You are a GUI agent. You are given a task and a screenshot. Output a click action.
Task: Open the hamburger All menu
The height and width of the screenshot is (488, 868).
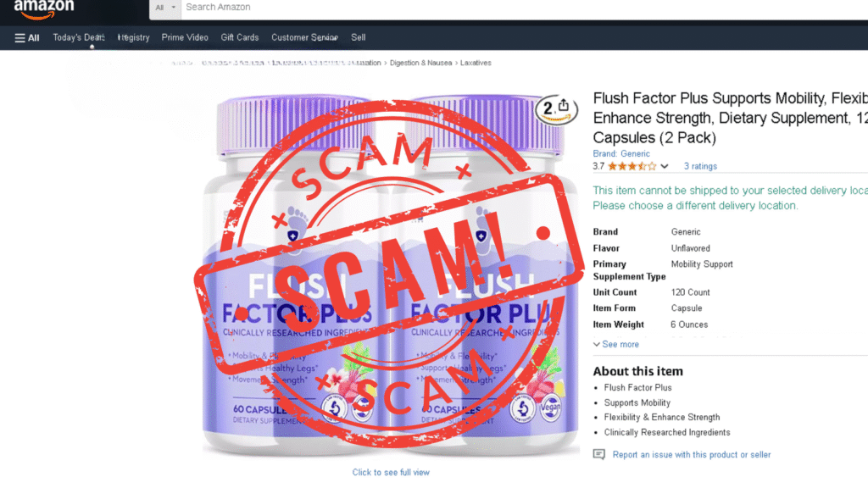(27, 37)
